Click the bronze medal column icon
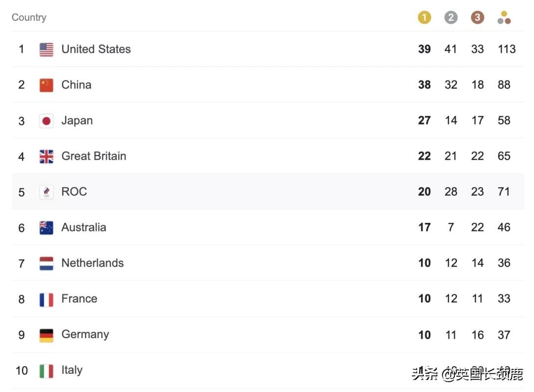 point(477,18)
